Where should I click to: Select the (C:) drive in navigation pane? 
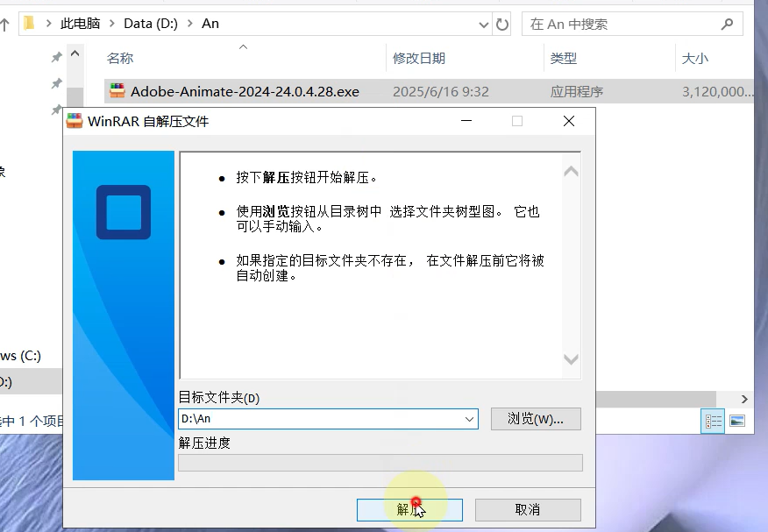pos(20,356)
